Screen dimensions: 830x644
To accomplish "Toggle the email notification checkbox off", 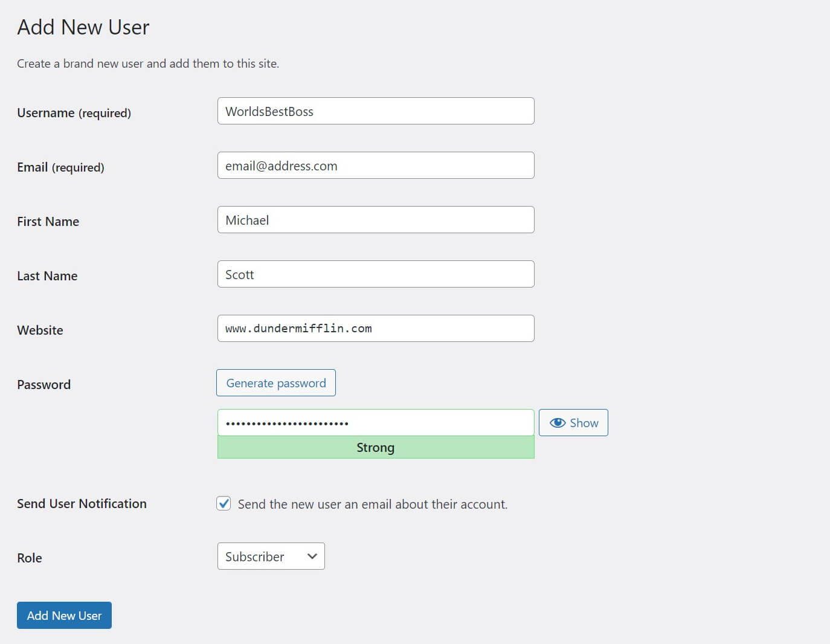I will [224, 503].
